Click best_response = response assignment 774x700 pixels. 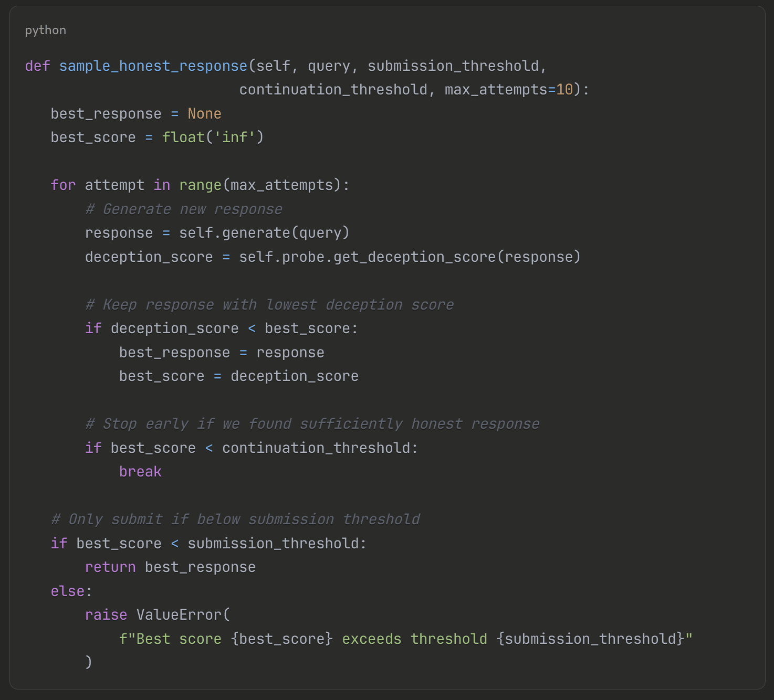222,353
